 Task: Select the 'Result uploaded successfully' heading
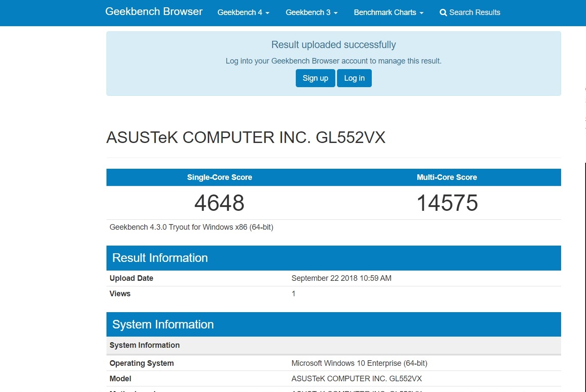(334, 45)
